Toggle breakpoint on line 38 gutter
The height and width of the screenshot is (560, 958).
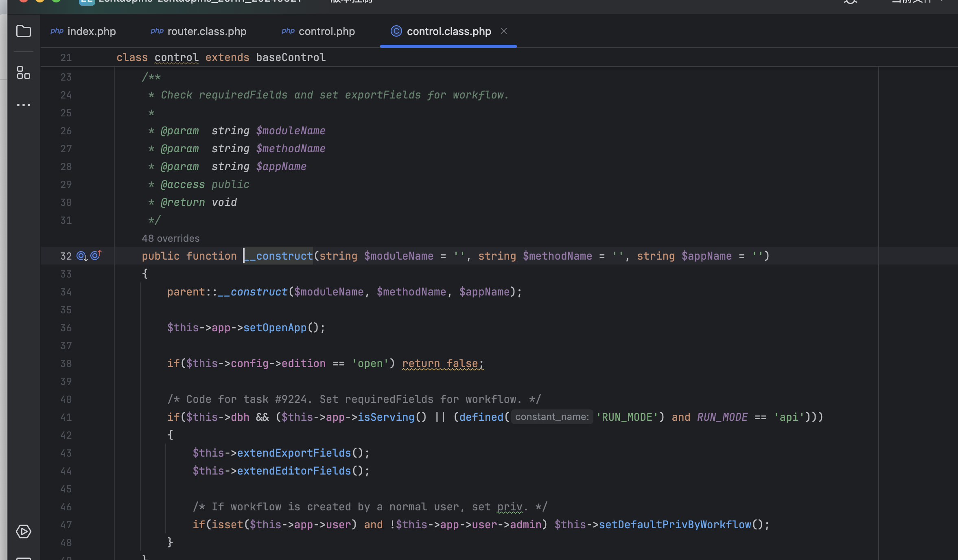pos(66,363)
